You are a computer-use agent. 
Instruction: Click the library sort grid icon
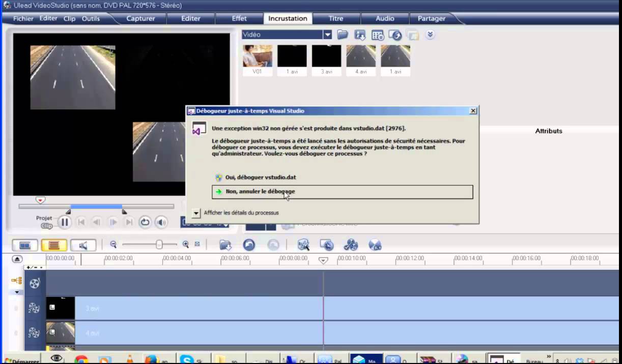[x=378, y=35]
